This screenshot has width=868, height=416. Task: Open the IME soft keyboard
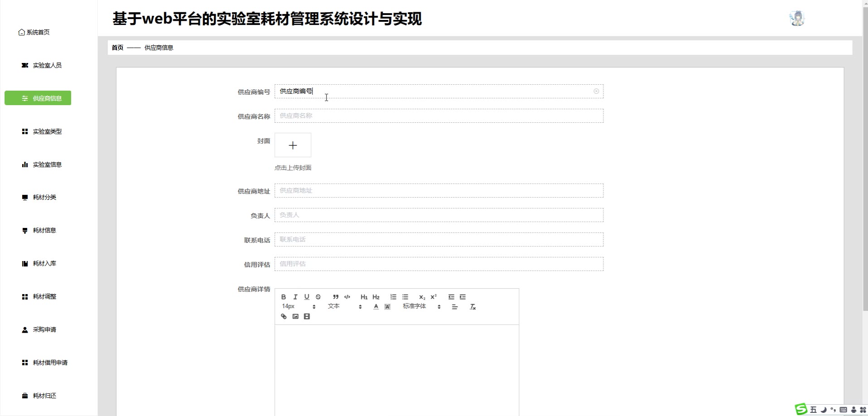coord(843,410)
